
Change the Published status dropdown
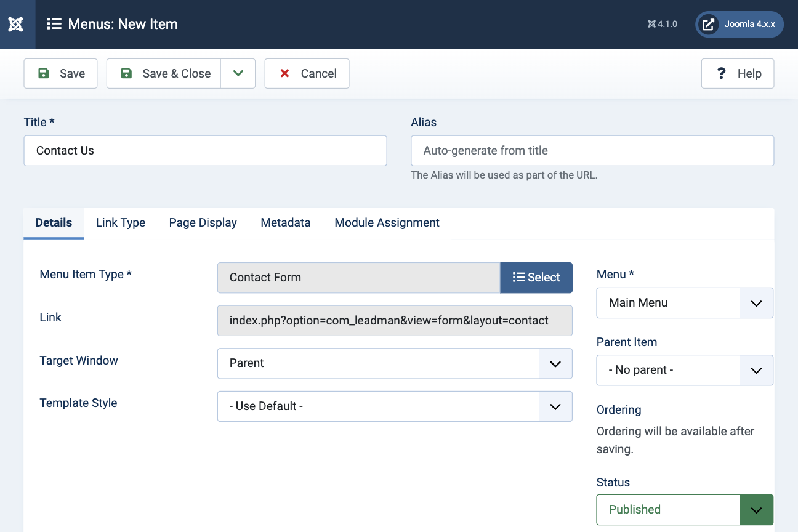pyautogui.click(x=684, y=510)
